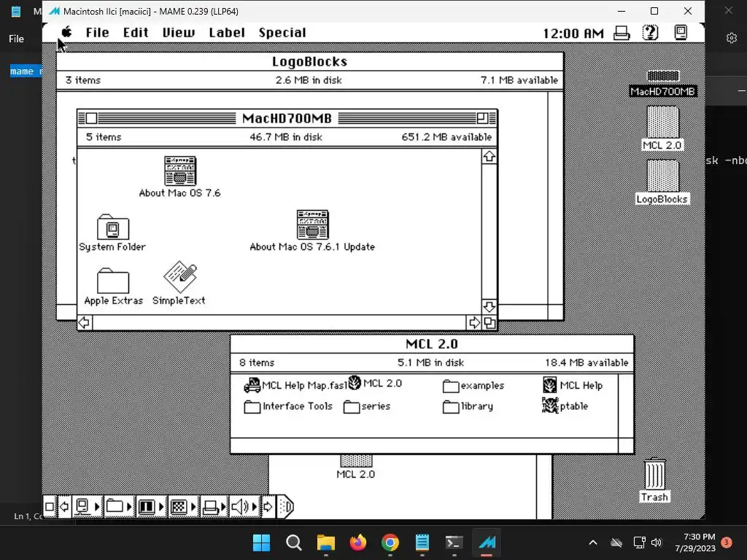The height and width of the screenshot is (560, 747).
Task: Select MCL Help Map.fasl file
Action: pos(295,385)
